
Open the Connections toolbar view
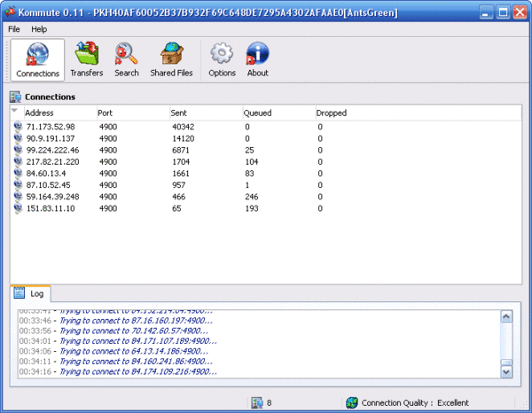[x=37, y=60]
